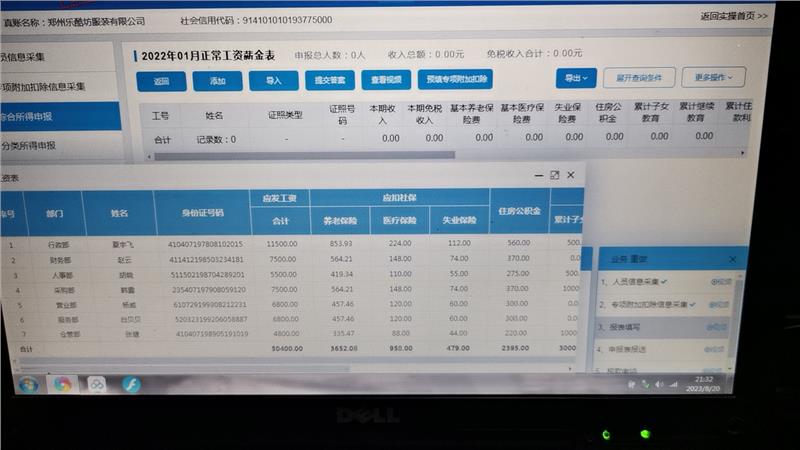Open the colorful browser icon in taskbar
The image size is (800, 450).
pos(63,385)
